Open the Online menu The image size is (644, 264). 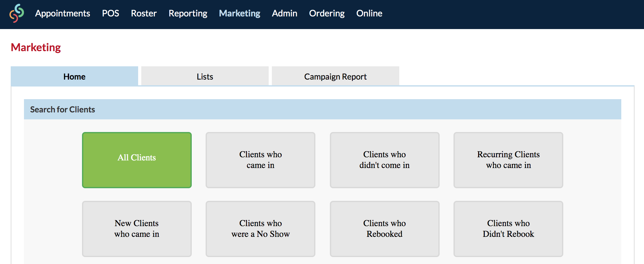coord(369,13)
